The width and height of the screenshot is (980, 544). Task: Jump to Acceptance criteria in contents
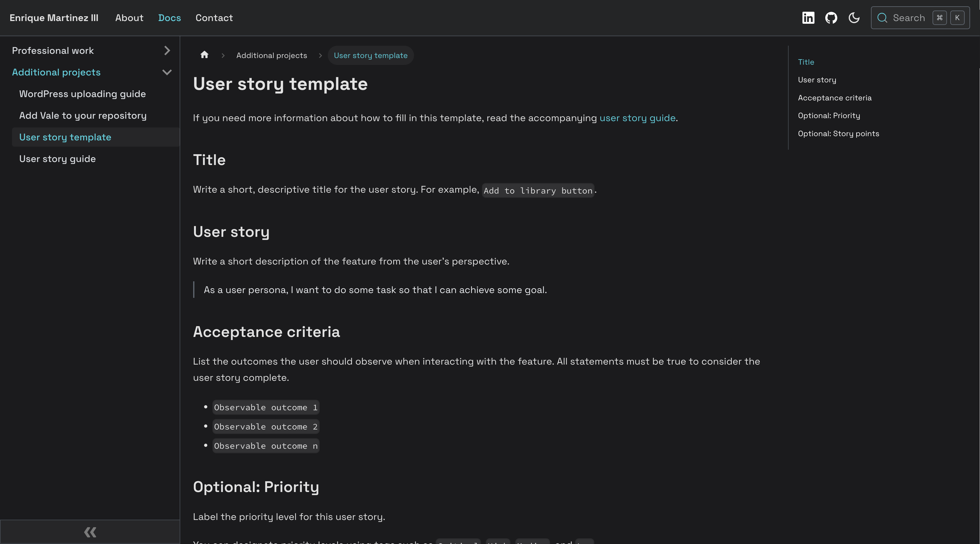click(834, 98)
